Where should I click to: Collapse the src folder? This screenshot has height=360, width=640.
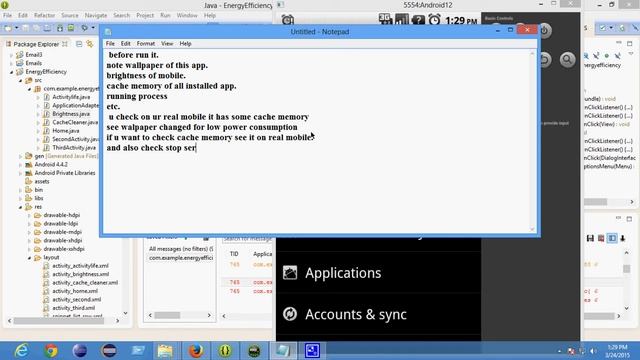point(20,80)
